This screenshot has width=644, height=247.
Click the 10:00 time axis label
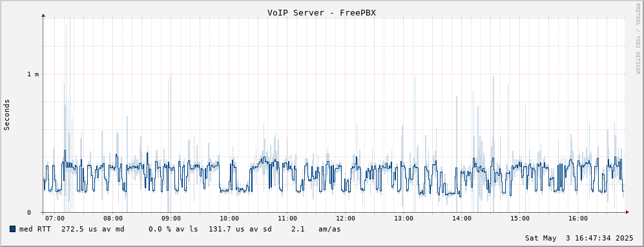(x=229, y=219)
